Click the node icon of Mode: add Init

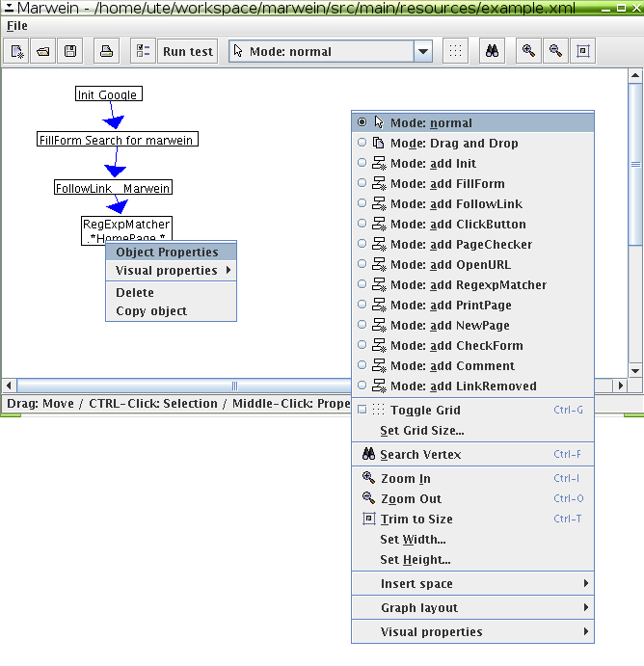(x=379, y=163)
